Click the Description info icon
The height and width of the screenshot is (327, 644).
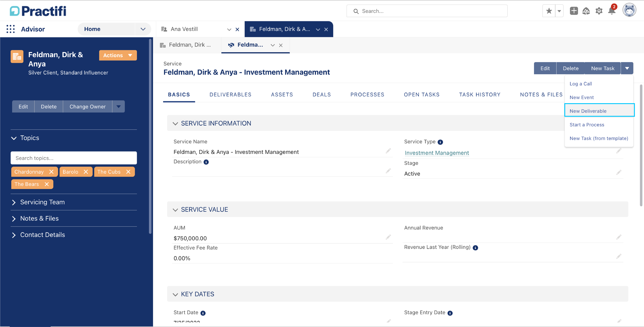point(206,162)
